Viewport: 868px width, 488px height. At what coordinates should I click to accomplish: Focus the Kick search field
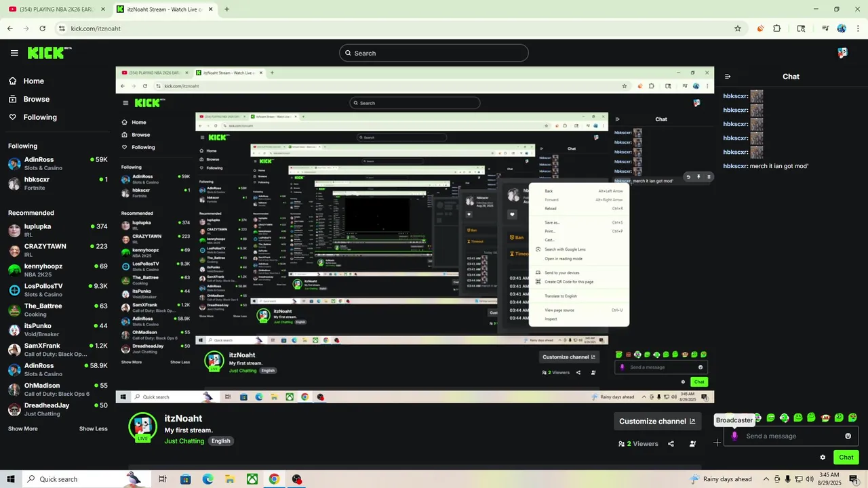pyautogui.click(x=434, y=53)
